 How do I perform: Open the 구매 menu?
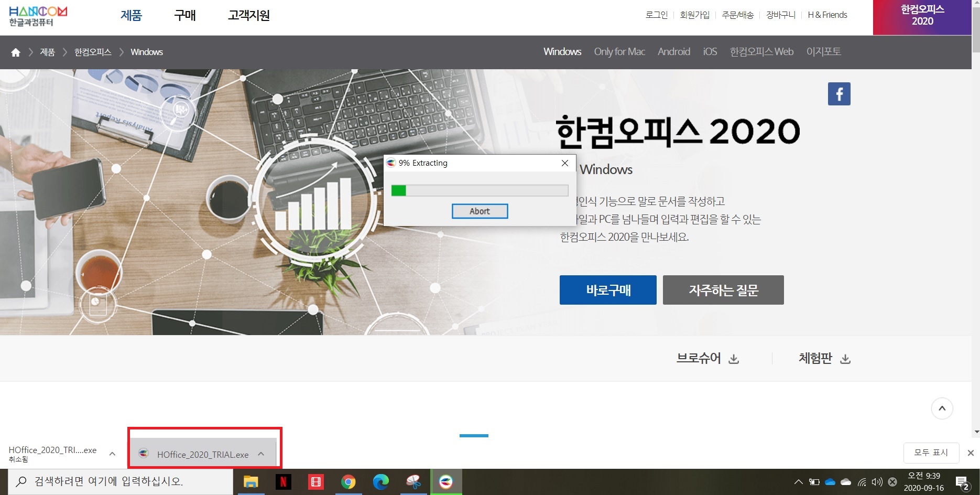click(185, 16)
